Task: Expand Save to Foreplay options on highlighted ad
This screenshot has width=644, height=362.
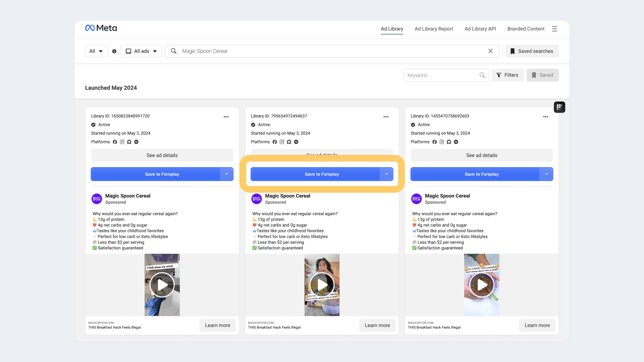Action: pos(386,174)
